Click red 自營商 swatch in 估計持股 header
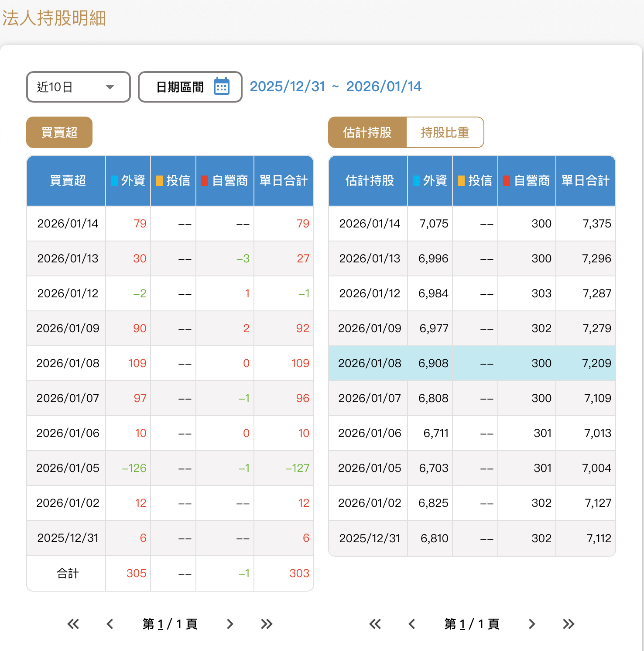 pos(507,181)
